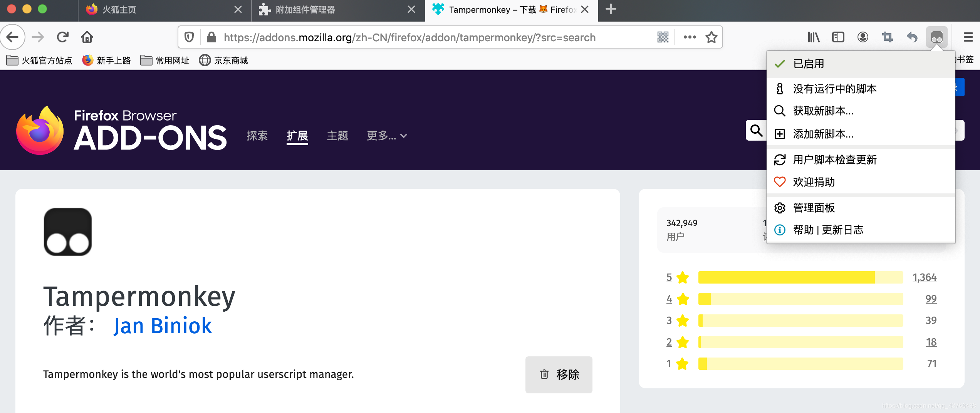Open 管理面板 dashboard
The image size is (980, 413).
click(861, 208)
